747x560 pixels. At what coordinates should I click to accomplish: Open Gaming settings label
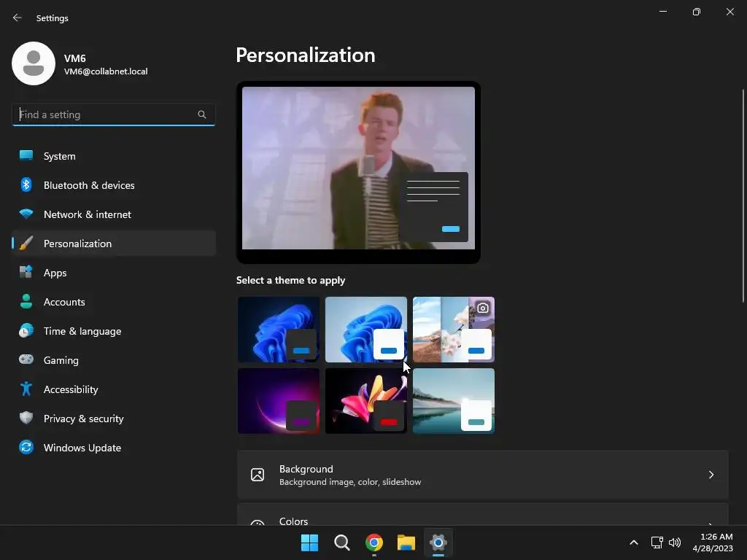click(x=61, y=360)
